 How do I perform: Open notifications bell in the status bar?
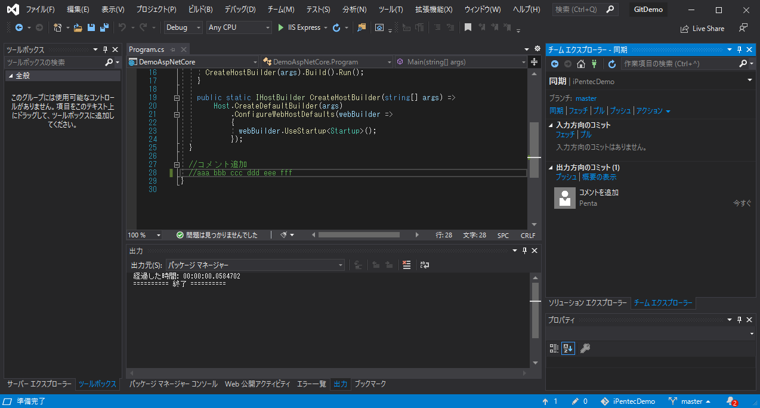tap(731, 401)
